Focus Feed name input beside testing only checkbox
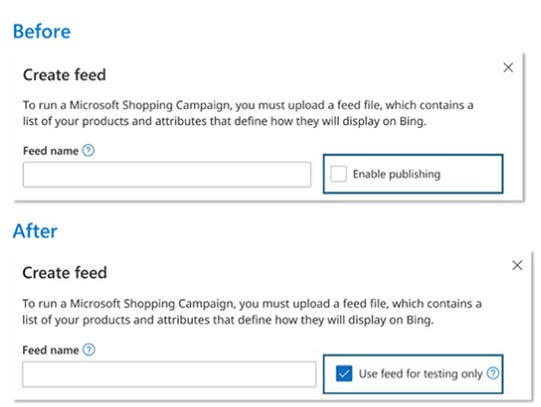 [169, 374]
